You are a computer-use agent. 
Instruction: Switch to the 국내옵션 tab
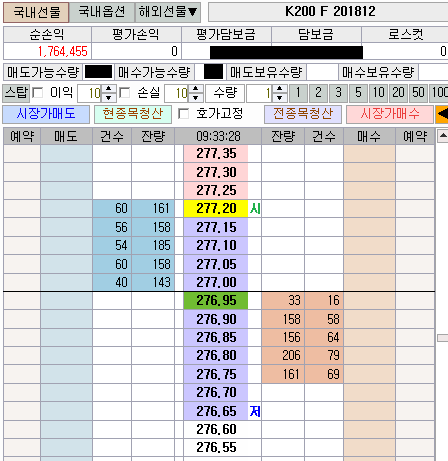pos(102,12)
